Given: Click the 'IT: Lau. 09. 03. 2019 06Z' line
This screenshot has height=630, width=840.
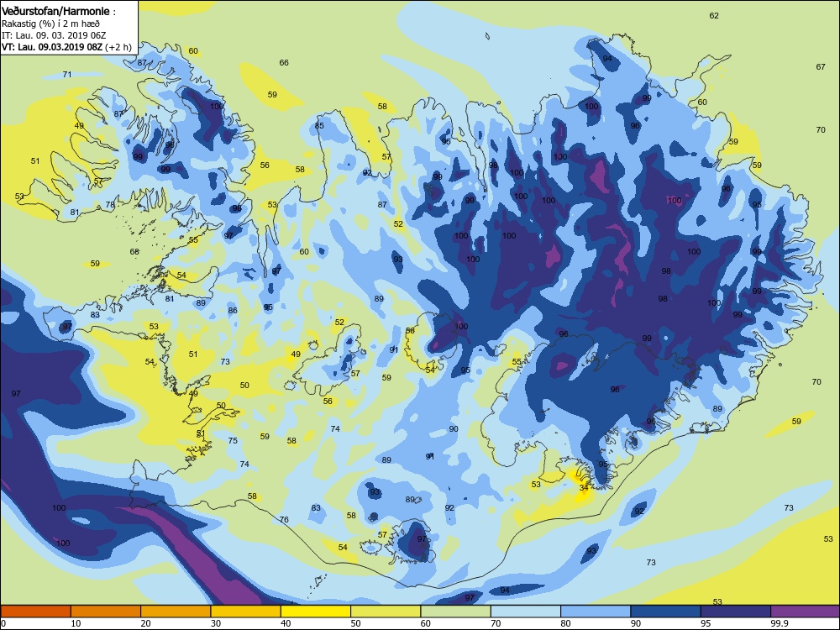Looking at the screenshot, I should [54, 35].
